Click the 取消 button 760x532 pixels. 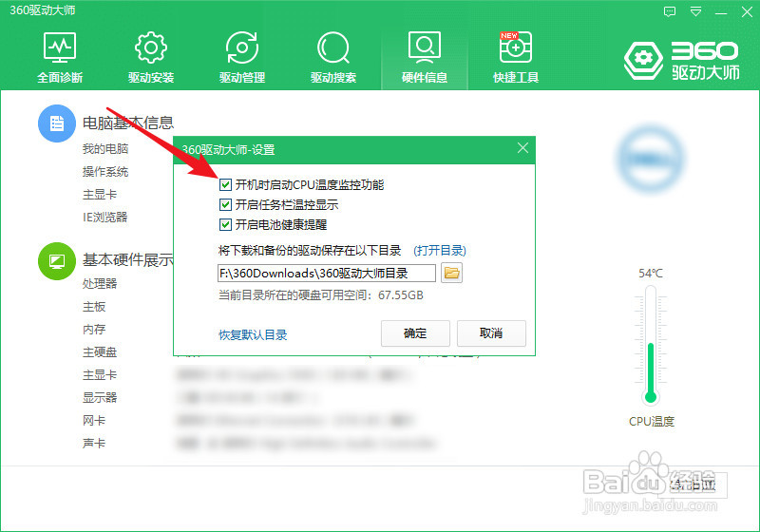point(491,333)
